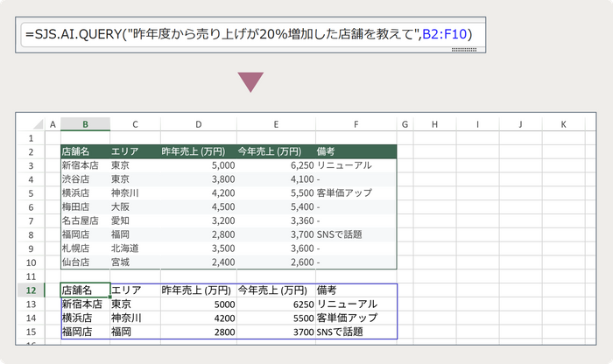The height and width of the screenshot is (364, 613).
Task: Select column B header
Action: coord(85,124)
